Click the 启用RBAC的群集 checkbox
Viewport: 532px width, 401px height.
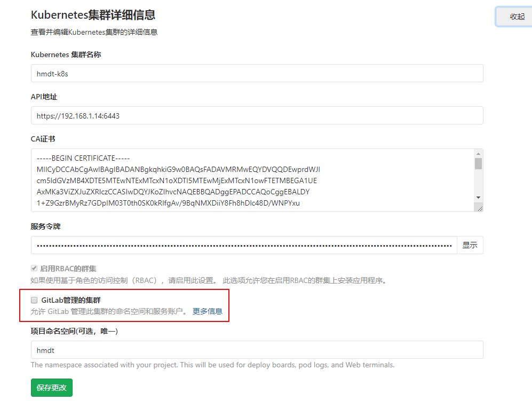[x=34, y=268]
